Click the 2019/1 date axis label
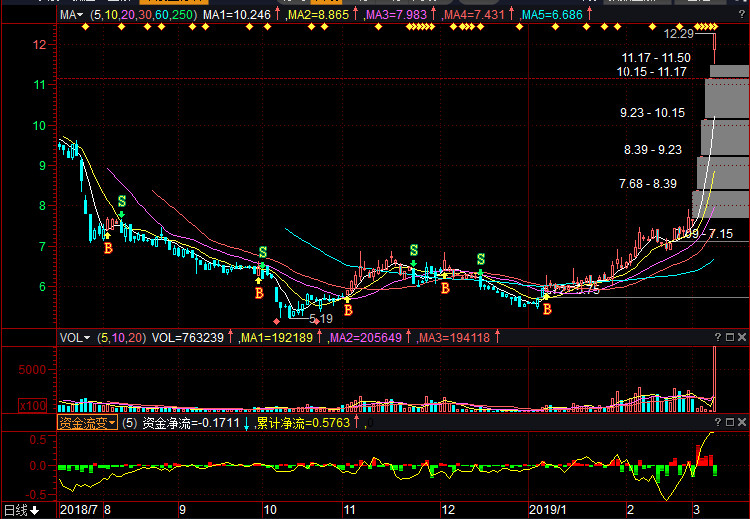This screenshot has height=519, width=750. tap(548, 510)
